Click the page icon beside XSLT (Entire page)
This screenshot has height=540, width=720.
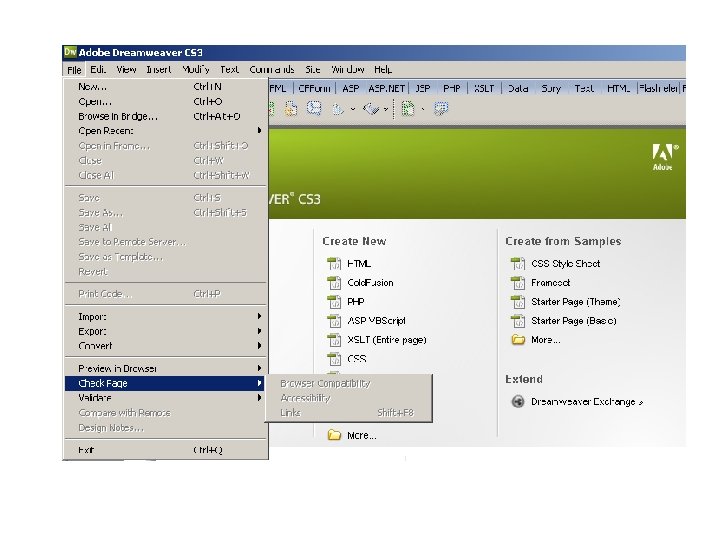(x=334, y=340)
